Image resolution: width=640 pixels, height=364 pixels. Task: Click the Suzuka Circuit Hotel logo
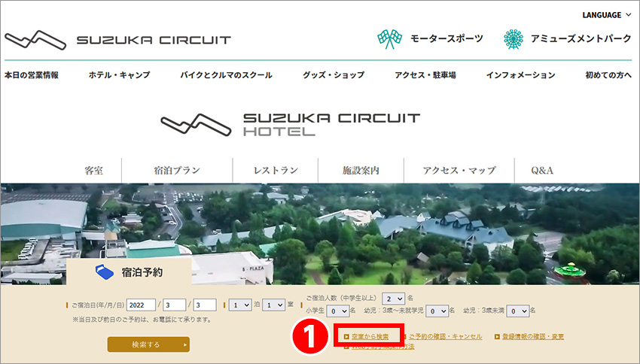pos(290,124)
